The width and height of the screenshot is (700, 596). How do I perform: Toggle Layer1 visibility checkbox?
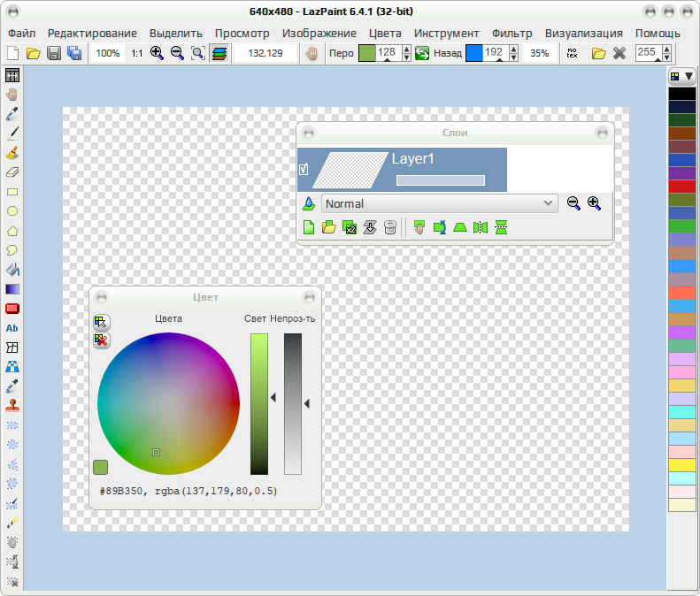(x=304, y=169)
